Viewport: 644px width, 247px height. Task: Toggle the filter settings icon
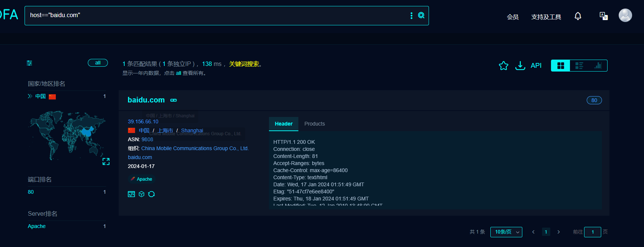[29, 63]
